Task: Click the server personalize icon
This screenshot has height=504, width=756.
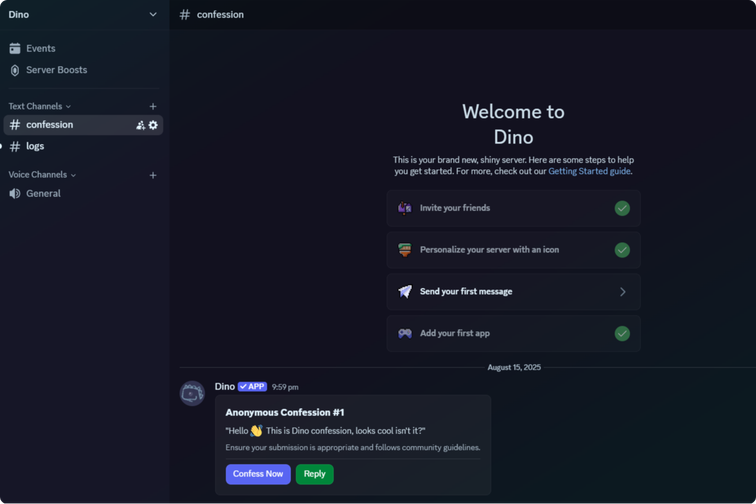Action: coord(405,250)
